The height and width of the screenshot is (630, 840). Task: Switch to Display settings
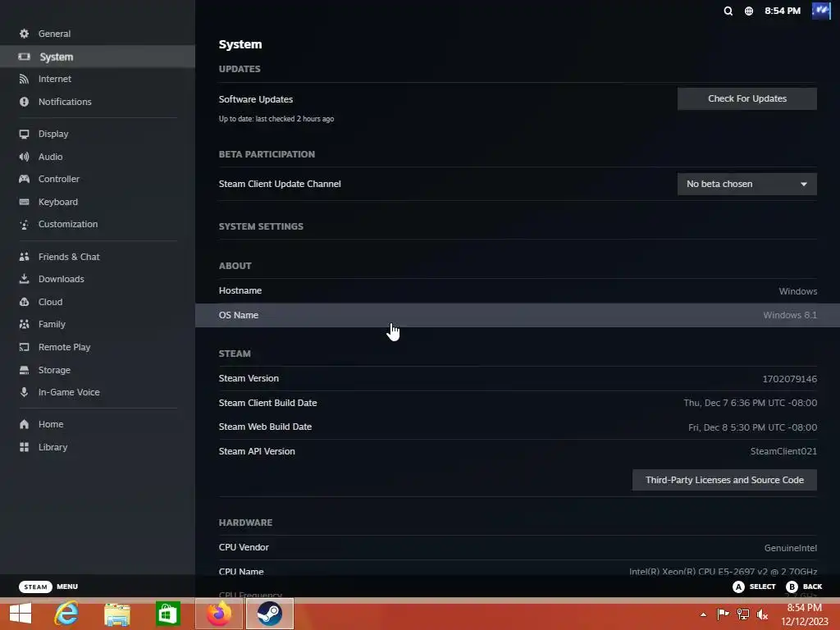coord(98,134)
